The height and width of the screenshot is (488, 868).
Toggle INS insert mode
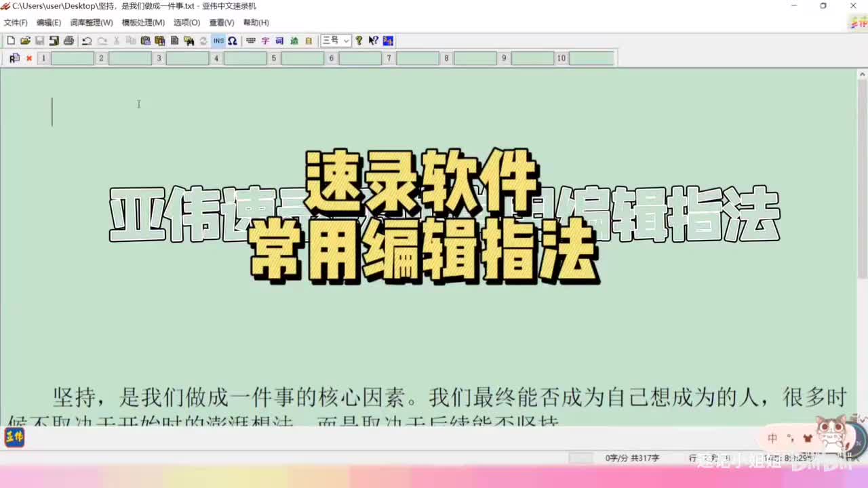pyautogui.click(x=218, y=41)
